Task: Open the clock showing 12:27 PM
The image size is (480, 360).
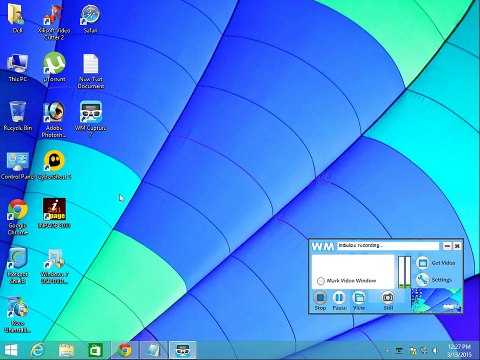Action: [459, 351]
